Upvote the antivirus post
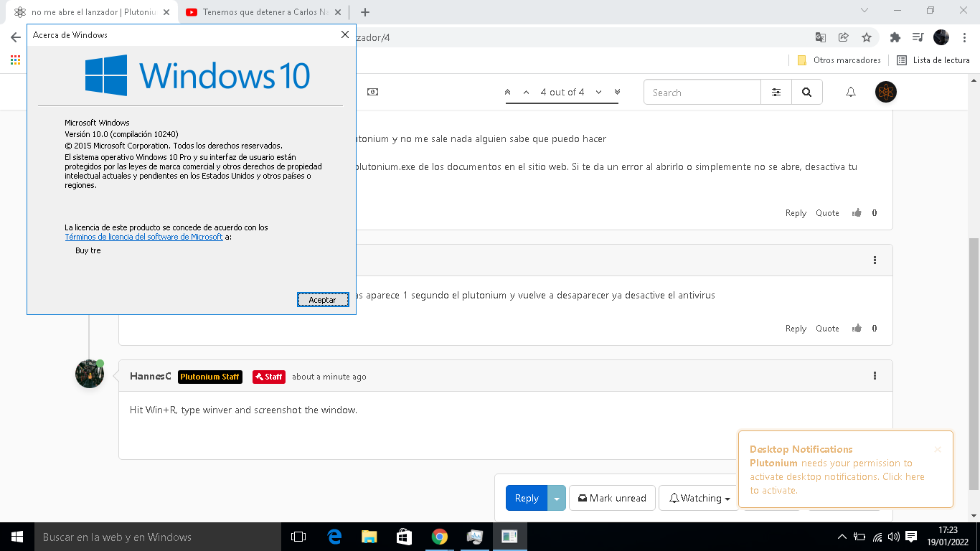The width and height of the screenshot is (980, 551). (x=857, y=328)
